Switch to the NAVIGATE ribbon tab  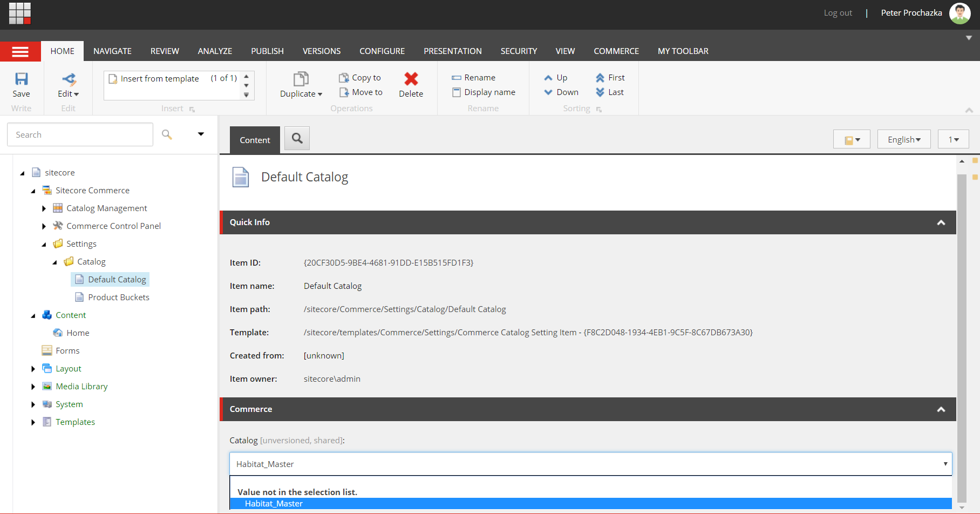pyautogui.click(x=112, y=51)
